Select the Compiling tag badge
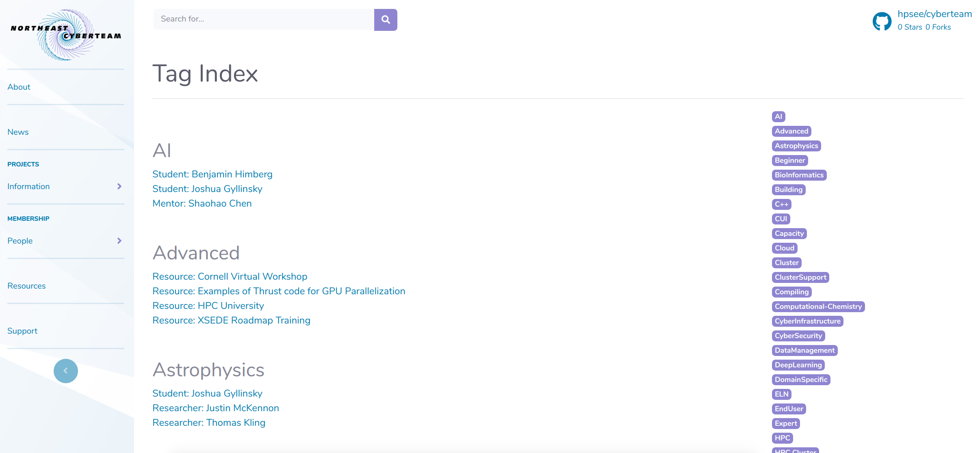This screenshot has height=453, width=980. [792, 292]
